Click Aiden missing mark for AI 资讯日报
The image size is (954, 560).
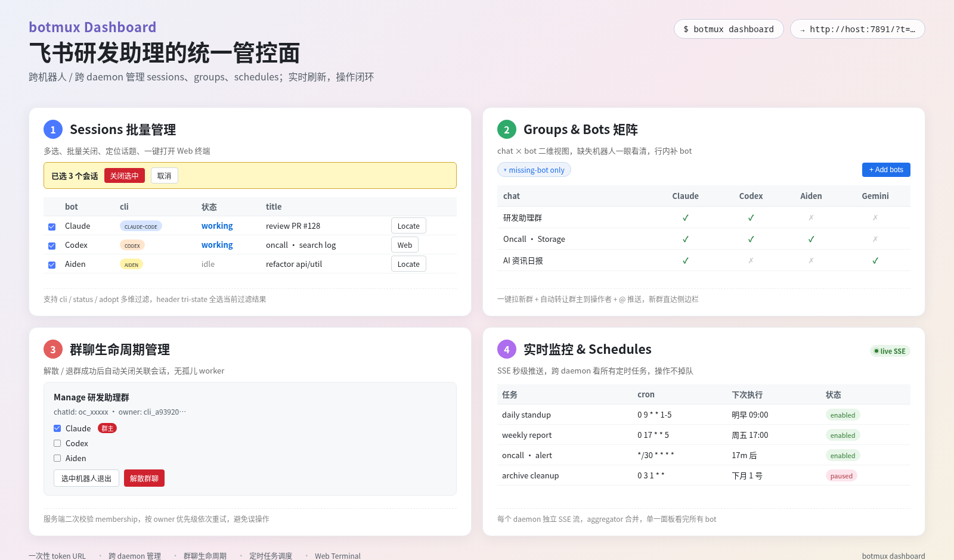tap(811, 260)
